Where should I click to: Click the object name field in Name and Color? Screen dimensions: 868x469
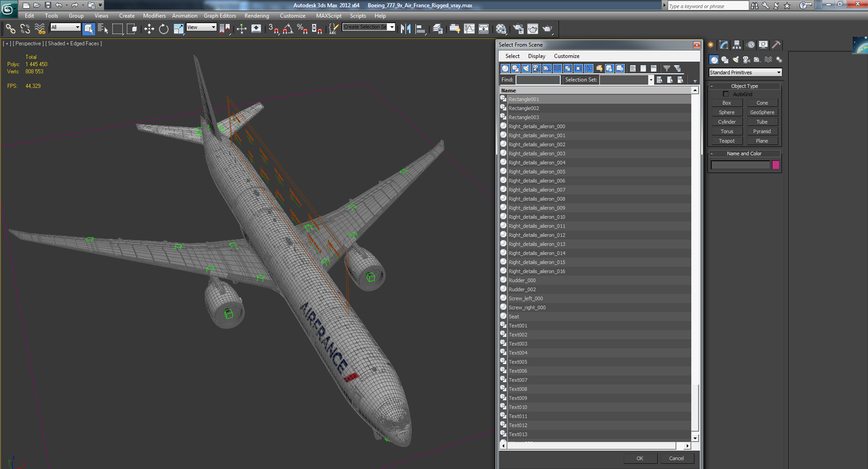point(740,165)
